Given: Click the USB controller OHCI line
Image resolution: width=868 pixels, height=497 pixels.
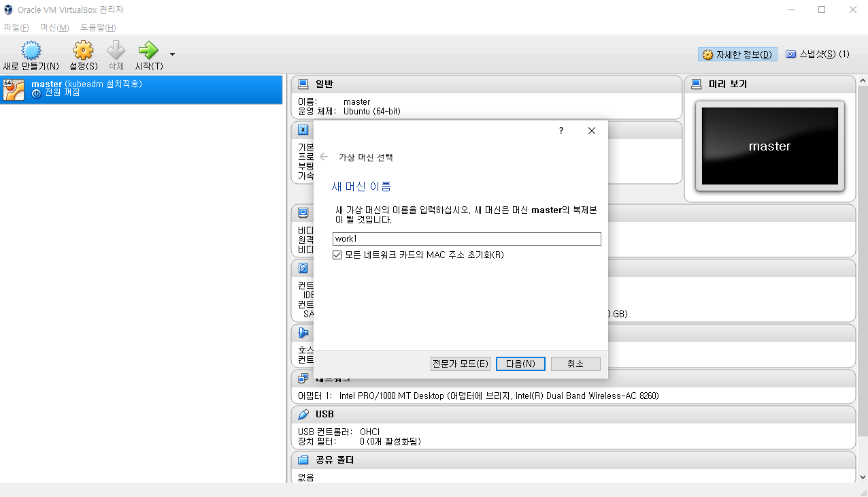Looking at the screenshot, I should (x=339, y=432).
